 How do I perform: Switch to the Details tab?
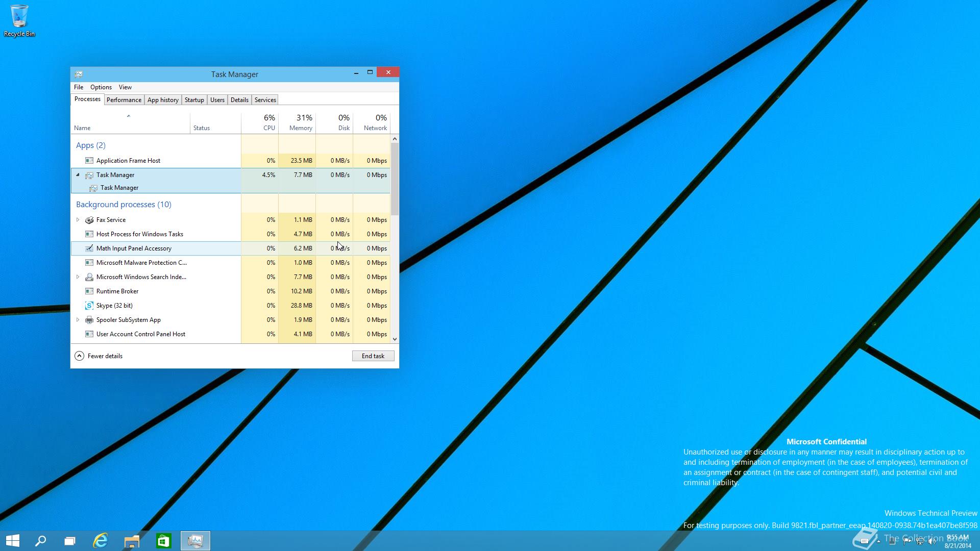tap(239, 100)
